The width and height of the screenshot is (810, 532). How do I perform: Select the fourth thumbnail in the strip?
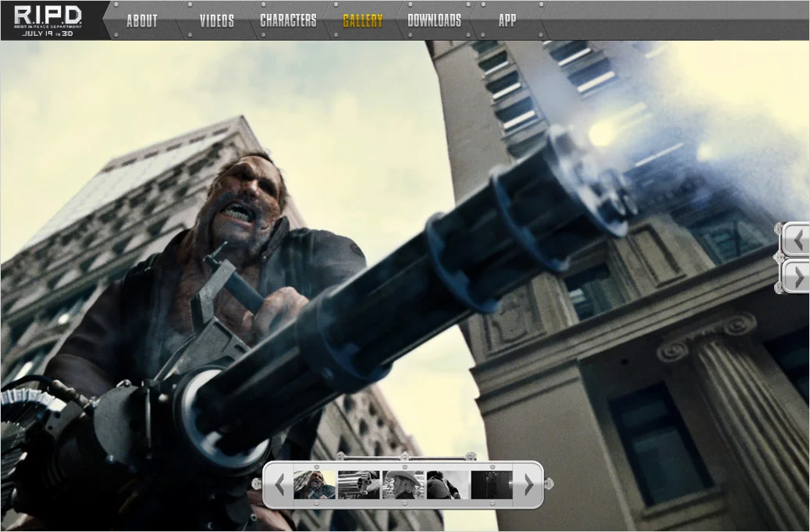point(447,484)
